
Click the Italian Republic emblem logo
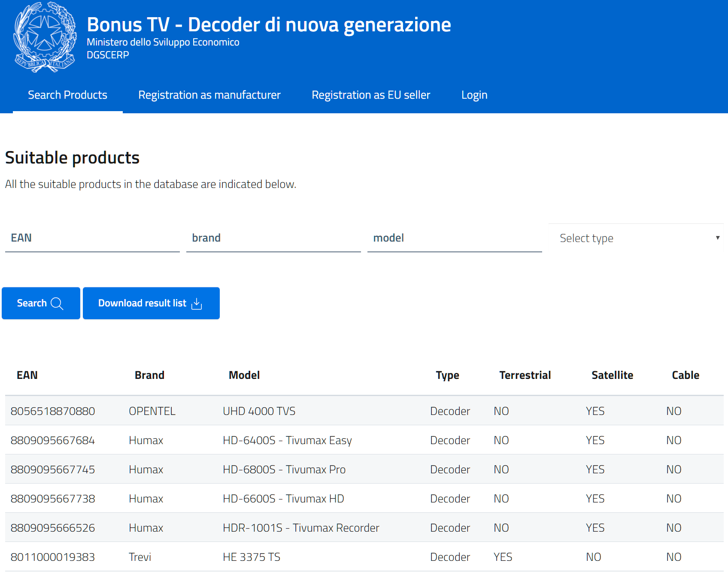click(x=45, y=37)
